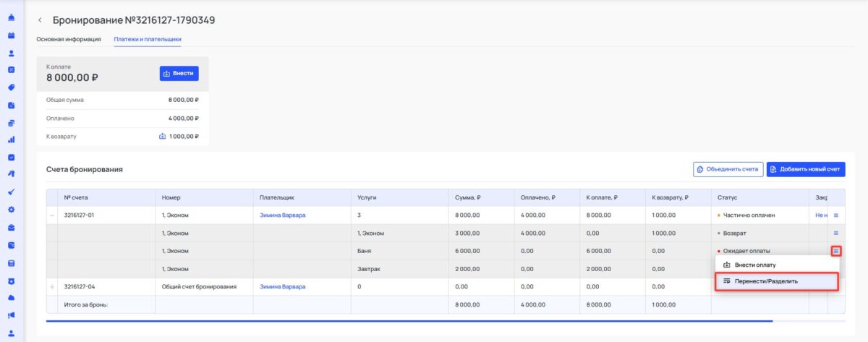The height and width of the screenshot is (342, 868).
Task: Open actions menu for the Возврат row
Action: click(835, 233)
